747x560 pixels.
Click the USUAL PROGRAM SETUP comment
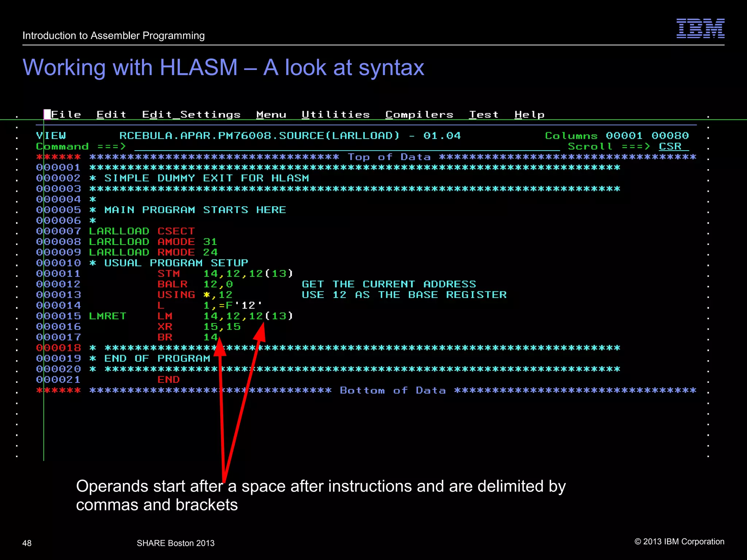176,263
